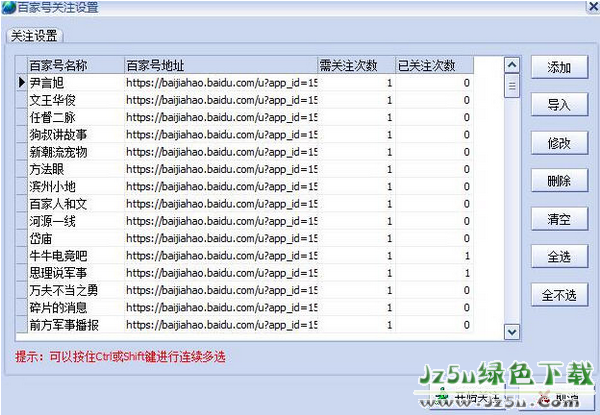
Task: Click 已关注次数 value for 碎片的消息
Action: point(435,308)
